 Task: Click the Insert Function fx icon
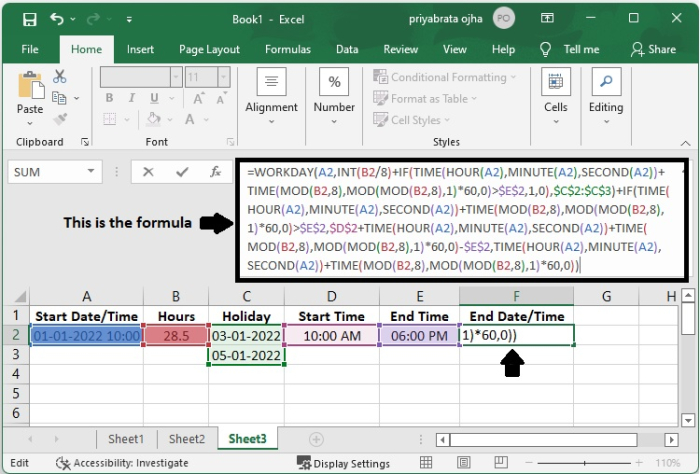pyautogui.click(x=216, y=172)
